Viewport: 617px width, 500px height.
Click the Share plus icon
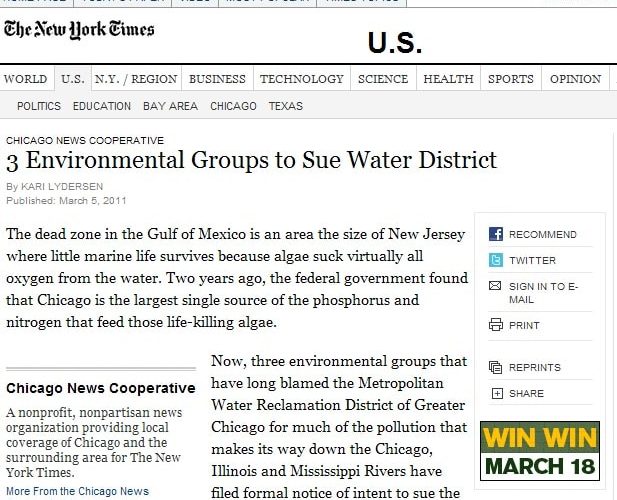497,393
